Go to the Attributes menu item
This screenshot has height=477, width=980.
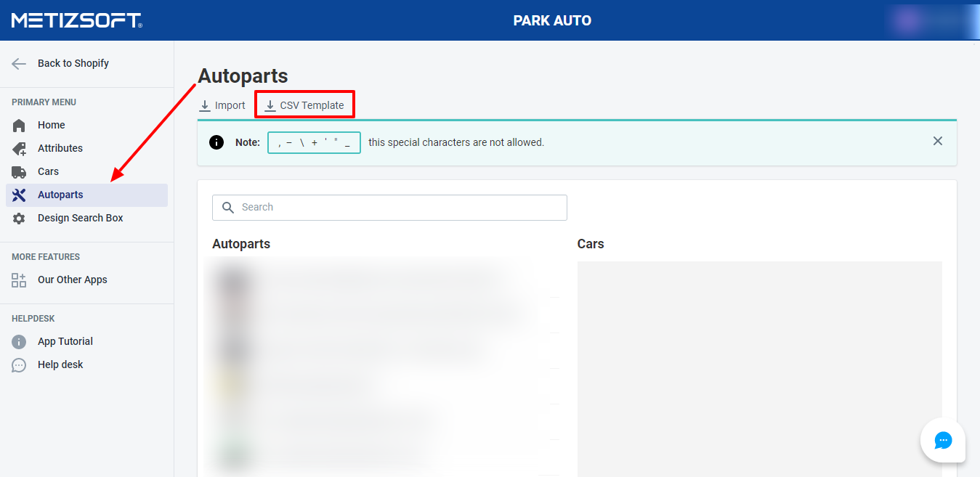click(x=60, y=148)
